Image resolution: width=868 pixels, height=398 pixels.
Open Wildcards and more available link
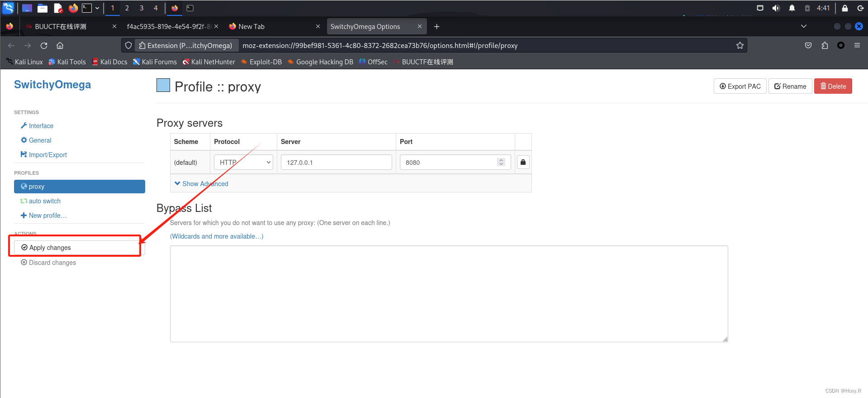click(217, 236)
